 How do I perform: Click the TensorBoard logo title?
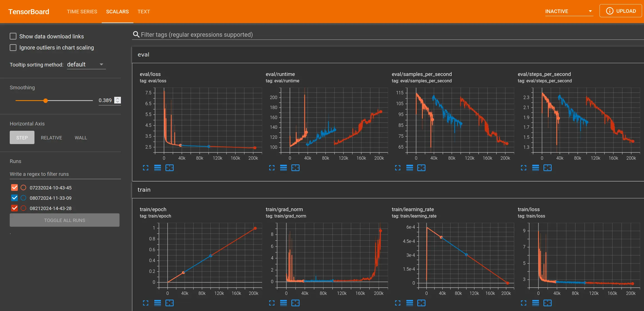click(x=29, y=12)
